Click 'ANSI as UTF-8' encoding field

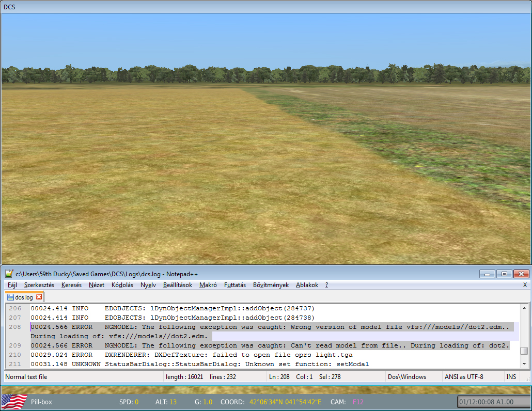(x=464, y=377)
